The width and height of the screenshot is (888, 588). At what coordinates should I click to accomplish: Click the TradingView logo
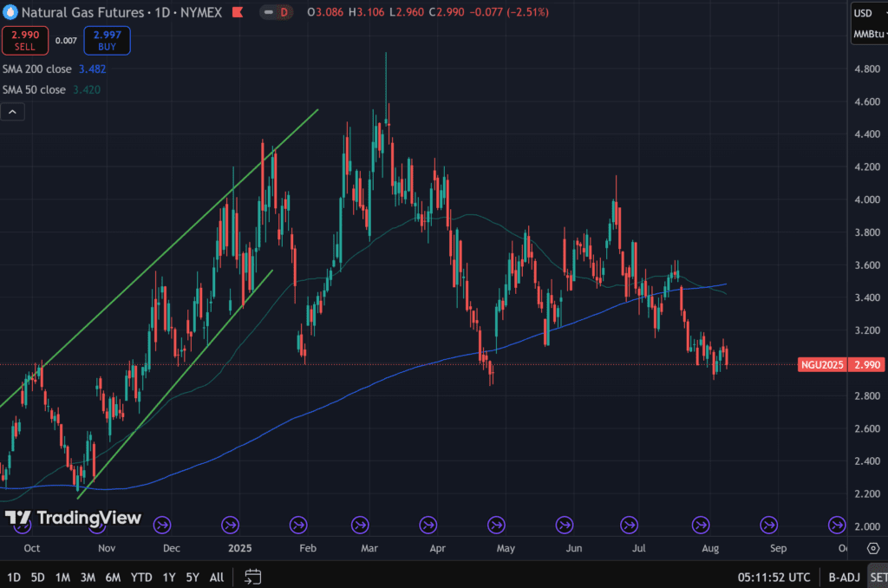coord(73,518)
